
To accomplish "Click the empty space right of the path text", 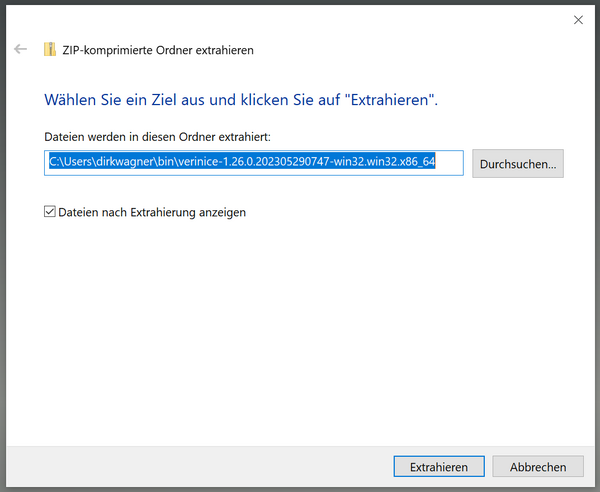I will [449, 163].
